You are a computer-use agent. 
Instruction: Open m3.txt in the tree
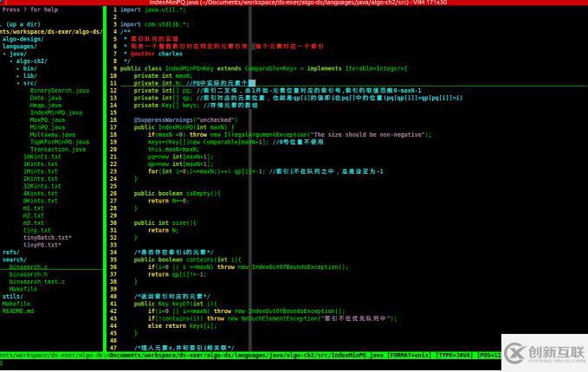(x=34, y=223)
